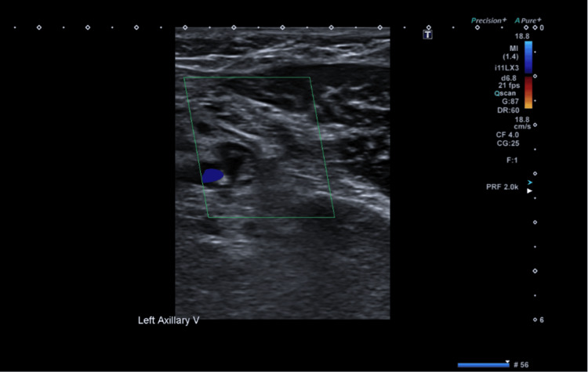Click the frame counter # 56
The width and height of the screenshot is (588, 372).
point(521,365)
